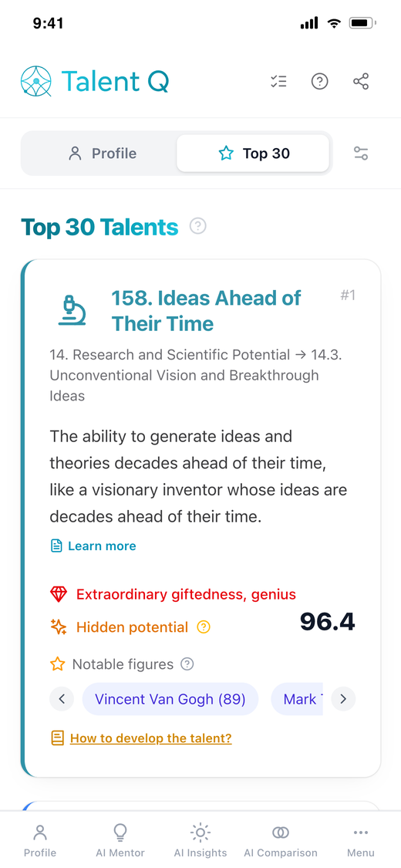
Task: Open the Menu in bottom navigation
Action: [x=361, y=840]
